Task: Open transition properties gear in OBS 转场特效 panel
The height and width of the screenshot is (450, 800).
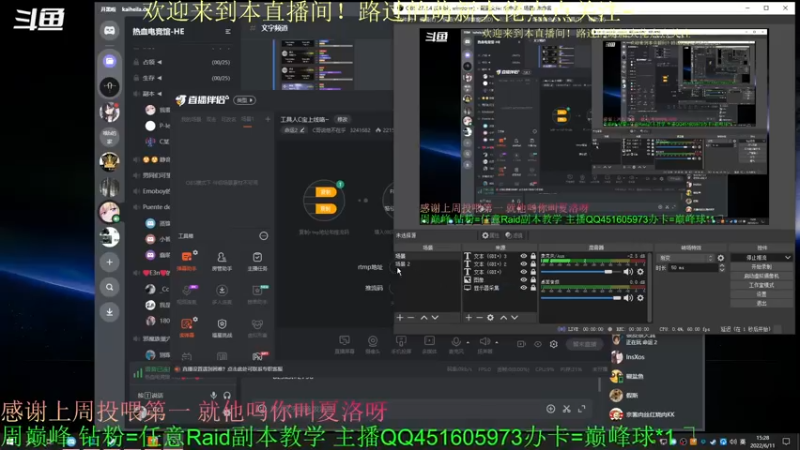Action: (720, 258)
